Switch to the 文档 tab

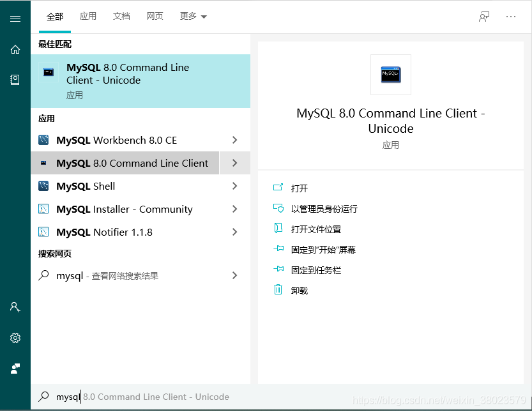[121, 17]
